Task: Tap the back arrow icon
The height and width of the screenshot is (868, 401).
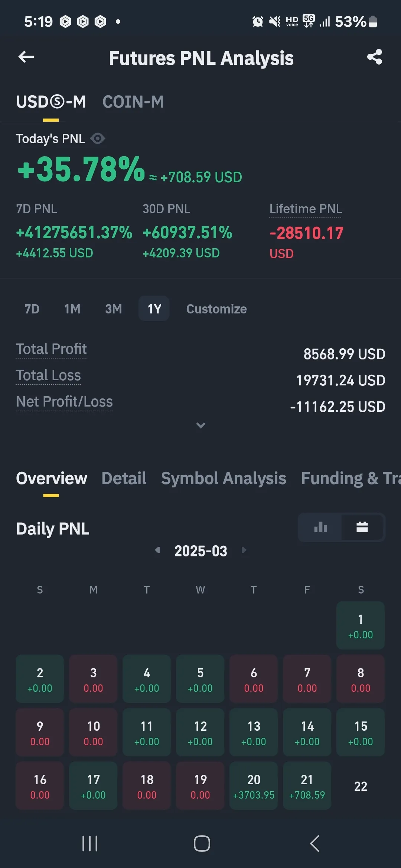Action: pos(26,57)
